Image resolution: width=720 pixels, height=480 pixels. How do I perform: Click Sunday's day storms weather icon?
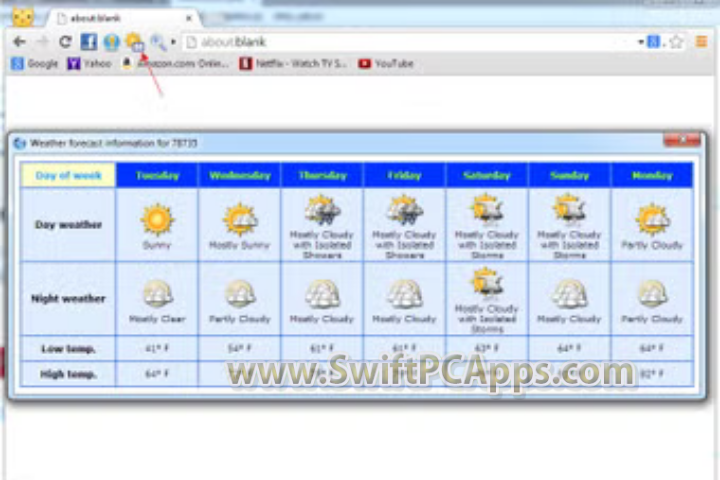(569, 209)
